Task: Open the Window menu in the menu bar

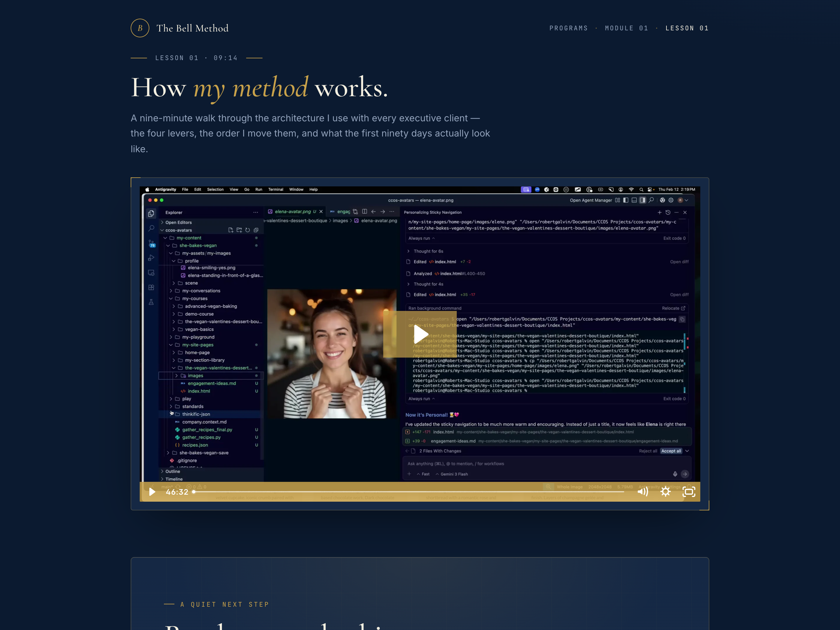Action: 296,190
